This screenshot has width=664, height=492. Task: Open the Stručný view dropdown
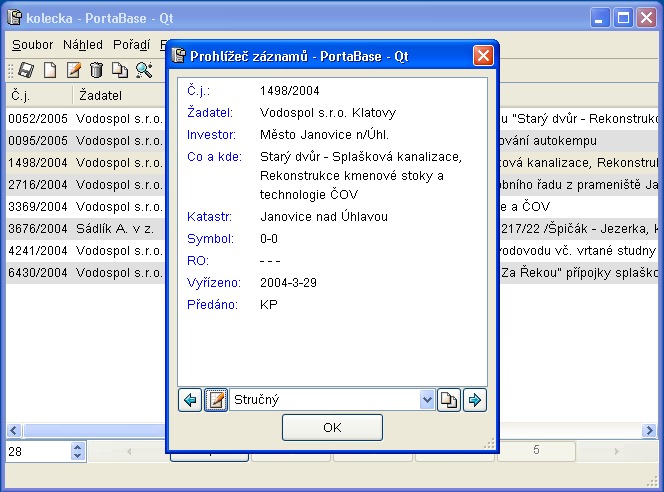427,400
